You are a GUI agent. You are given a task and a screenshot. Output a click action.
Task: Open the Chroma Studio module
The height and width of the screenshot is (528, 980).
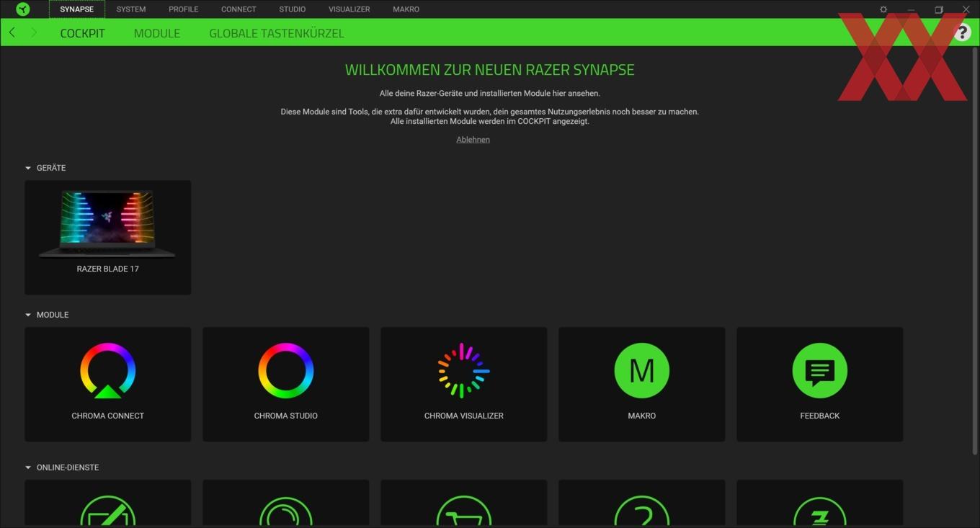click(x=286, y=384)
